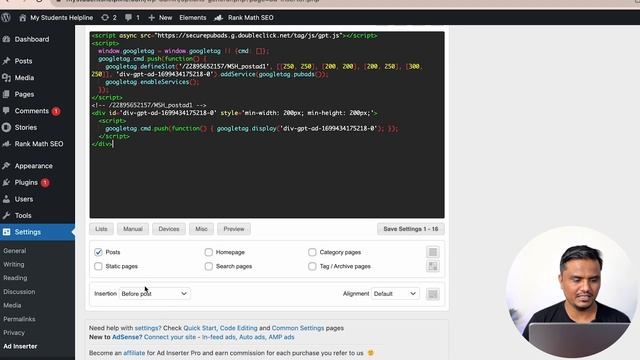Click the Devices button
The width and height of the screenshot is (640, 360).
[x=169, y=229]
